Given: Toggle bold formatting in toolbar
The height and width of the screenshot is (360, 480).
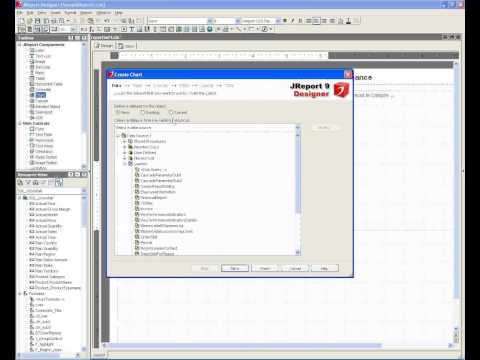Looking at the screenshot, I should click(285, 21).
